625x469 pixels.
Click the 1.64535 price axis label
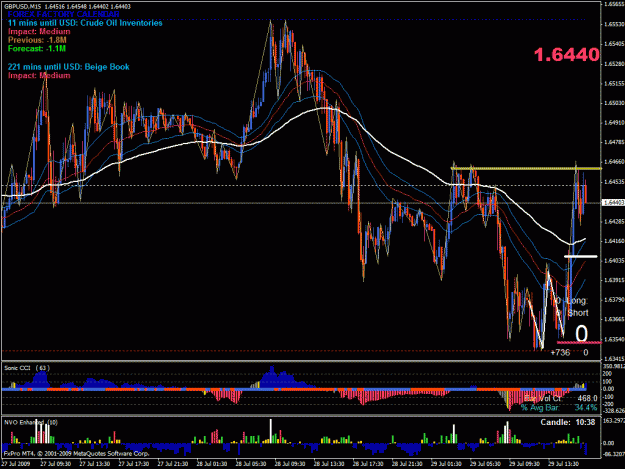click(x=614, y=182)
